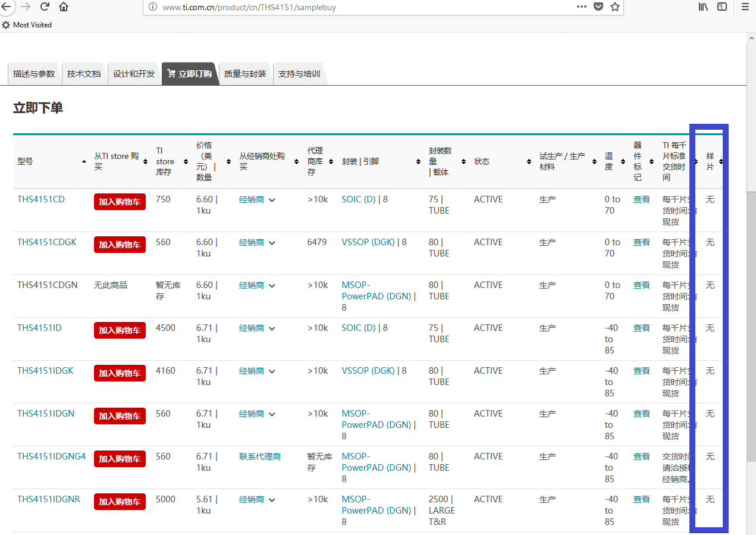Screen dimensions: 756x535
Task: Sort by 器件标记 column sort arrow
Action: (651, 162)
